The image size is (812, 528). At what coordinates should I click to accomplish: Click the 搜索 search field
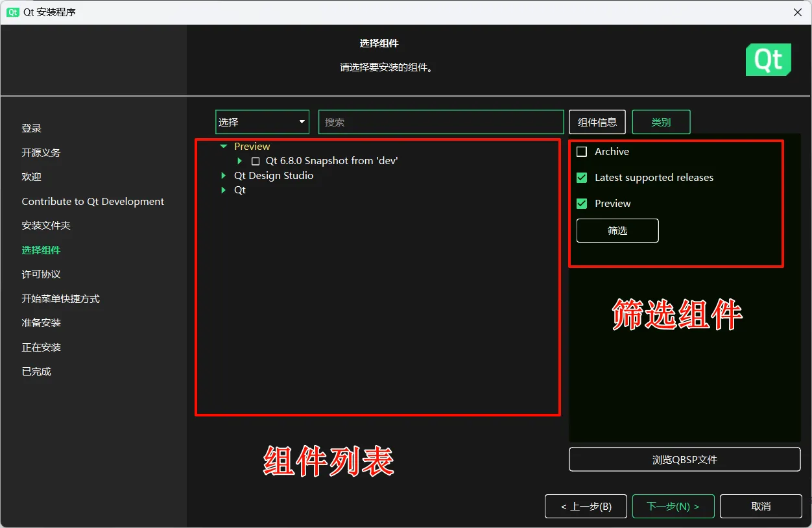click(x=440, y=122)
